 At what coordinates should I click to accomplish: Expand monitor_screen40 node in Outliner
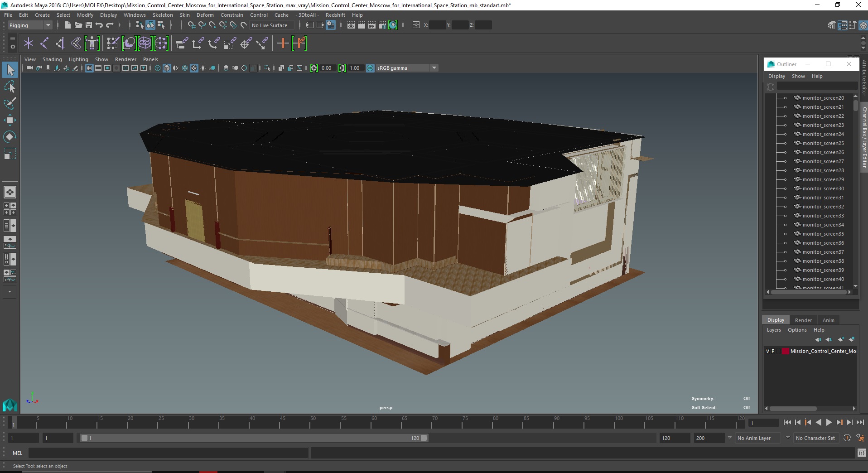(x=785, y=279)
